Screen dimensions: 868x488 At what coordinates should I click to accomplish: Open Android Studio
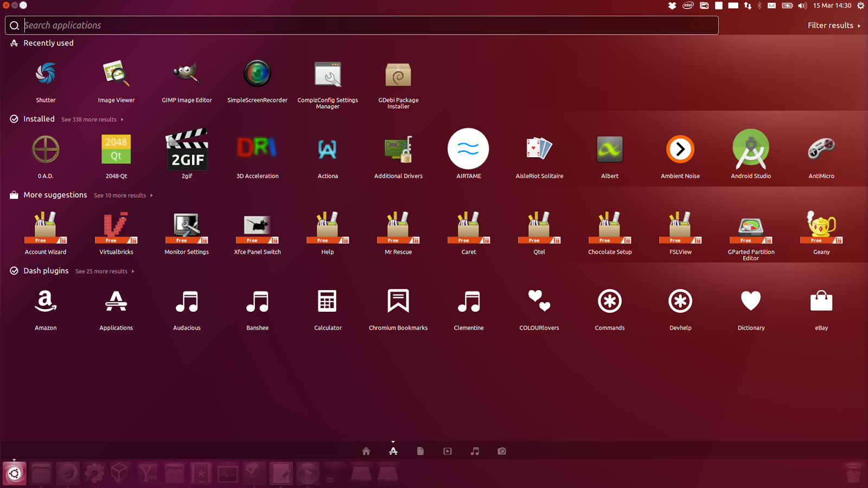(751, 150)
